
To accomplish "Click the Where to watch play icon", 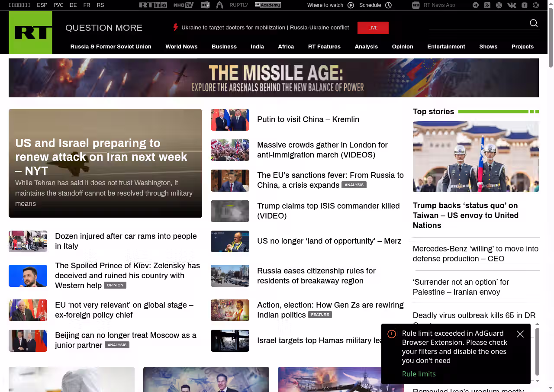I will 351,5.
